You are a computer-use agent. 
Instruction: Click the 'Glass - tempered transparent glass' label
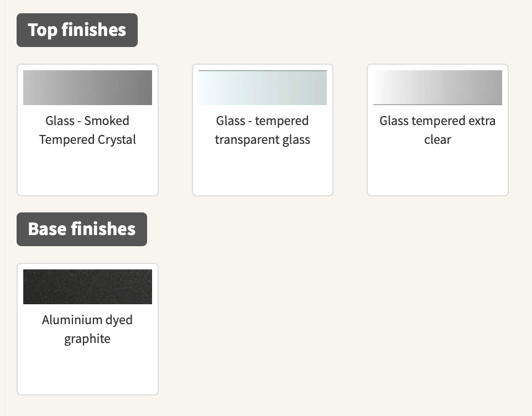[x=262, y=130]
